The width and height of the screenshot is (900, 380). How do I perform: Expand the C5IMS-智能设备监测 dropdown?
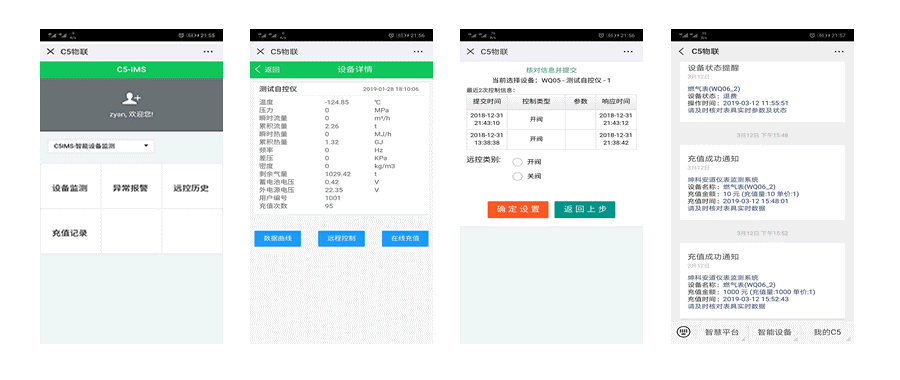100,146
